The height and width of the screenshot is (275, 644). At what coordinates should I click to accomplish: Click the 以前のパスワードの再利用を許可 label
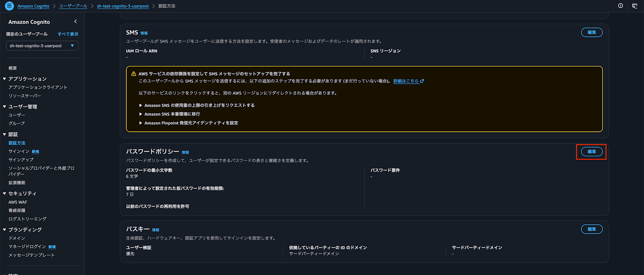pyautogui.click(x=157, y=206)
